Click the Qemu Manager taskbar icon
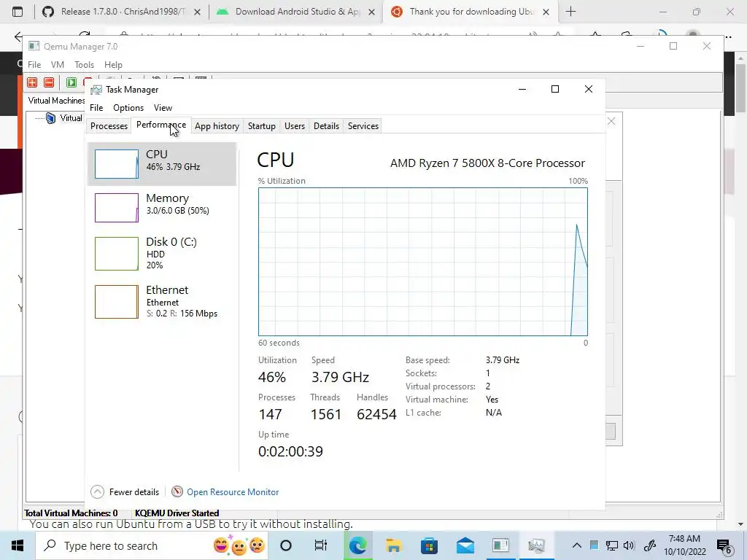747x560 pixels. (x=500, y=545)
